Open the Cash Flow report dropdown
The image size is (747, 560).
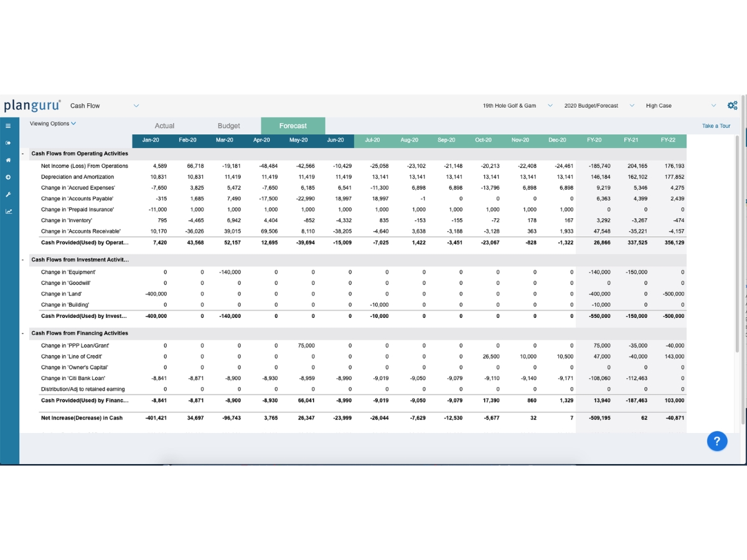pyautogui.click(x=105, y=106)
